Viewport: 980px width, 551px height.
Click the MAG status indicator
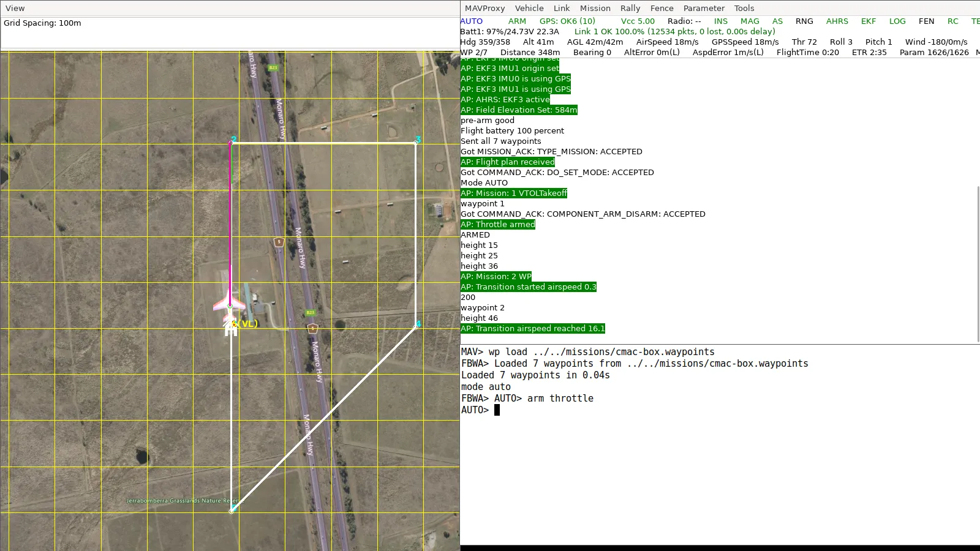click(750, 21)
